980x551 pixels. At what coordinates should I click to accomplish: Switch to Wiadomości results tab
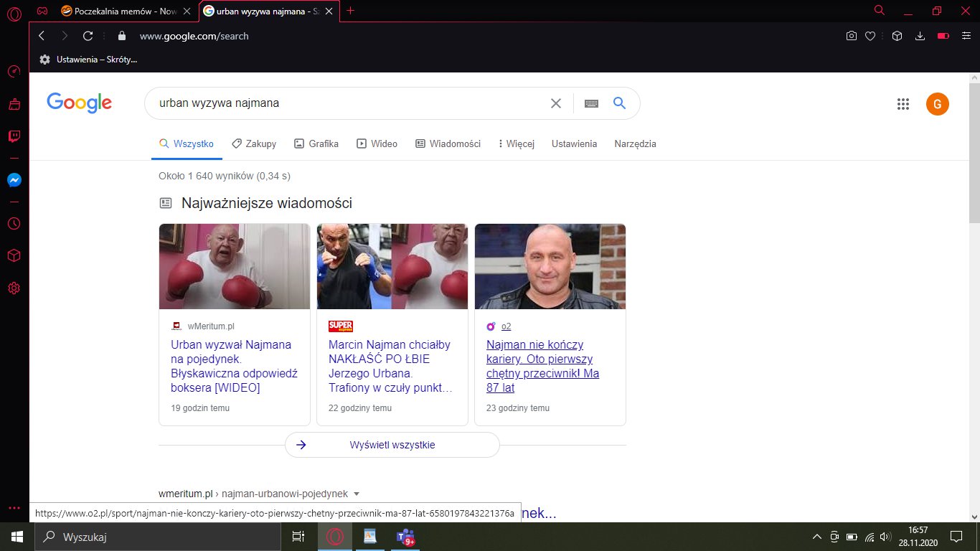448,143
